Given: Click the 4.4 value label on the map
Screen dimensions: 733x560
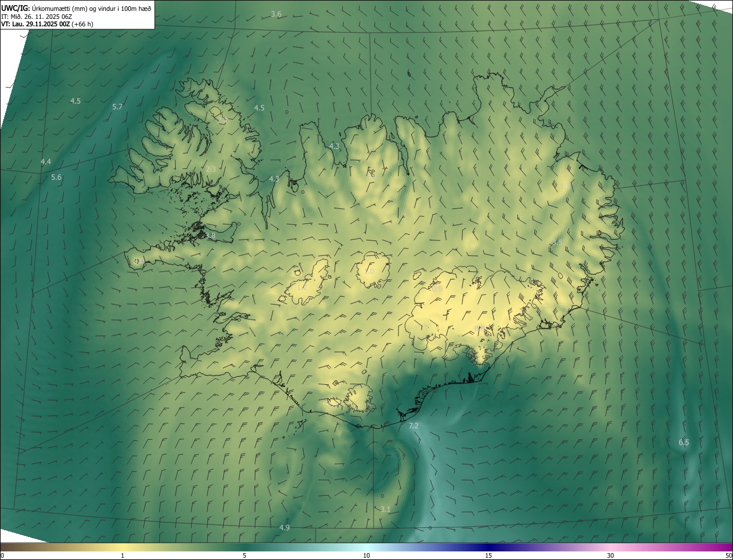Looking at the screenshot, I should click(46, 162).
